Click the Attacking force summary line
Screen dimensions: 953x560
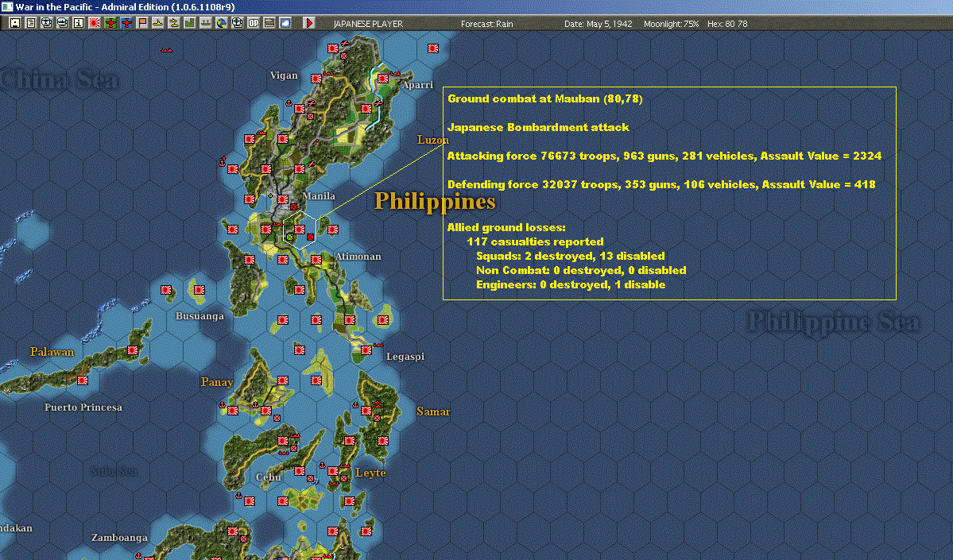click(664, 156)
